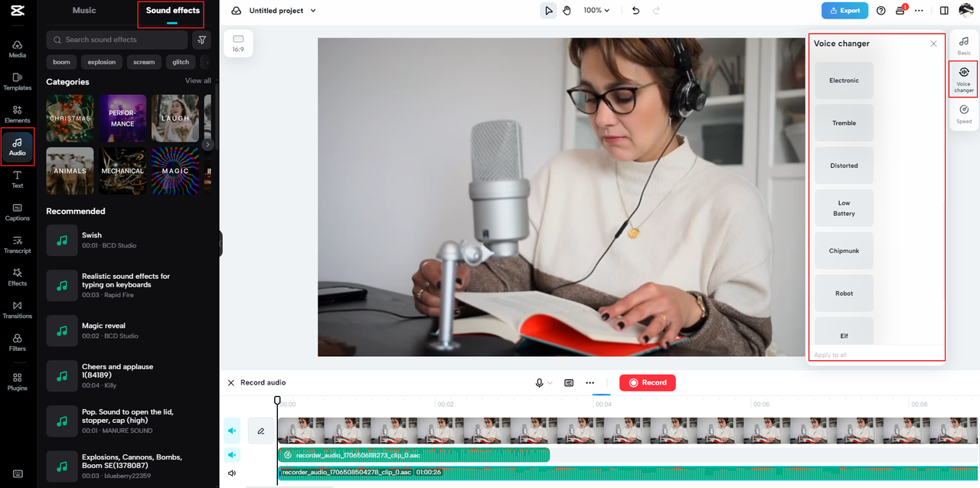Image resolution: width=980 pixels, height=488 pixels.
Task: Select the glitch search tag
Action: pyautogui.click(x=181, y=62)
